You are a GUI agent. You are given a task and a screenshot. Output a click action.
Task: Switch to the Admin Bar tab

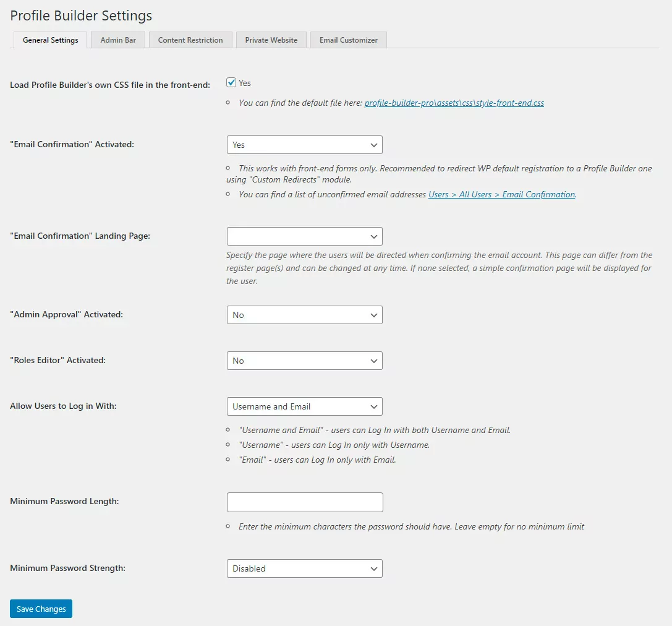118,40
